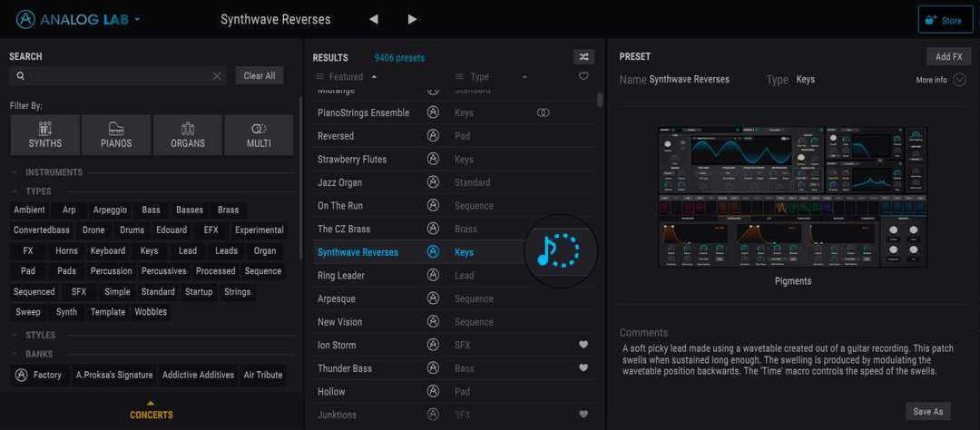Viewport: 980px width, 430px height.
Task: Toggle the Arpeggio type tag
Action: (110, 210)
